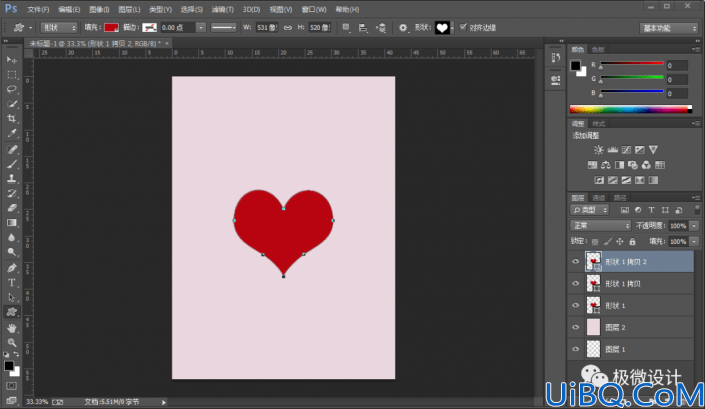Hide the 图层 2 layer
The height and width of the screenshot is (409, 705).
point(576,327)
